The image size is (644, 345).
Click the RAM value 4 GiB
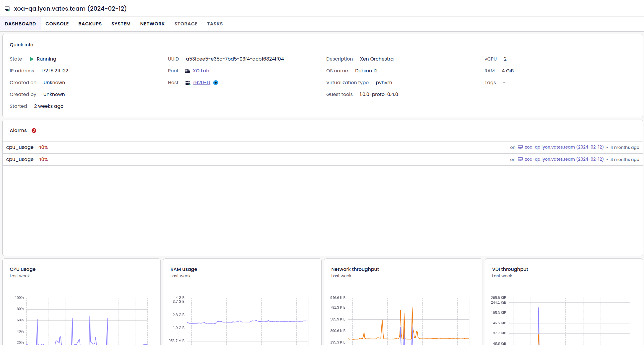[x=508, y=71]
